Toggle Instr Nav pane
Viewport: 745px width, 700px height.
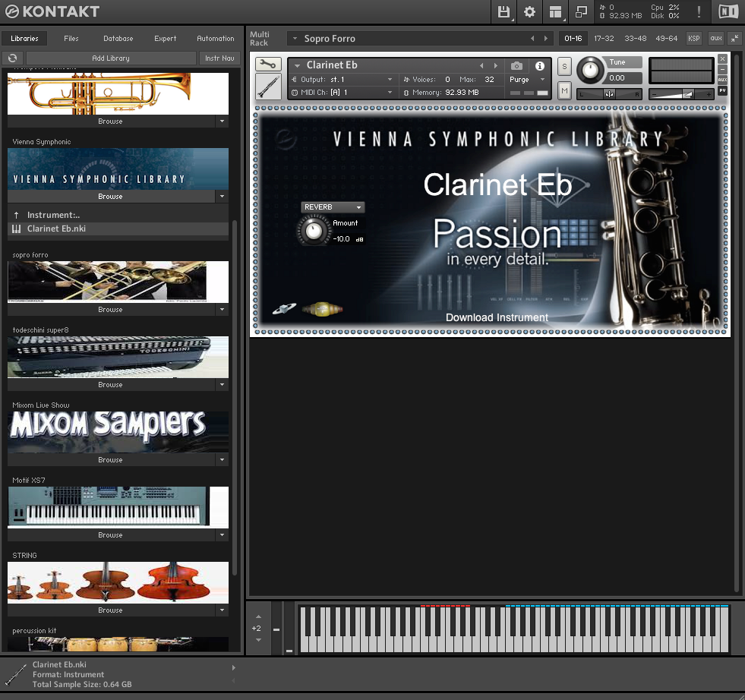(x=219, y=58)
